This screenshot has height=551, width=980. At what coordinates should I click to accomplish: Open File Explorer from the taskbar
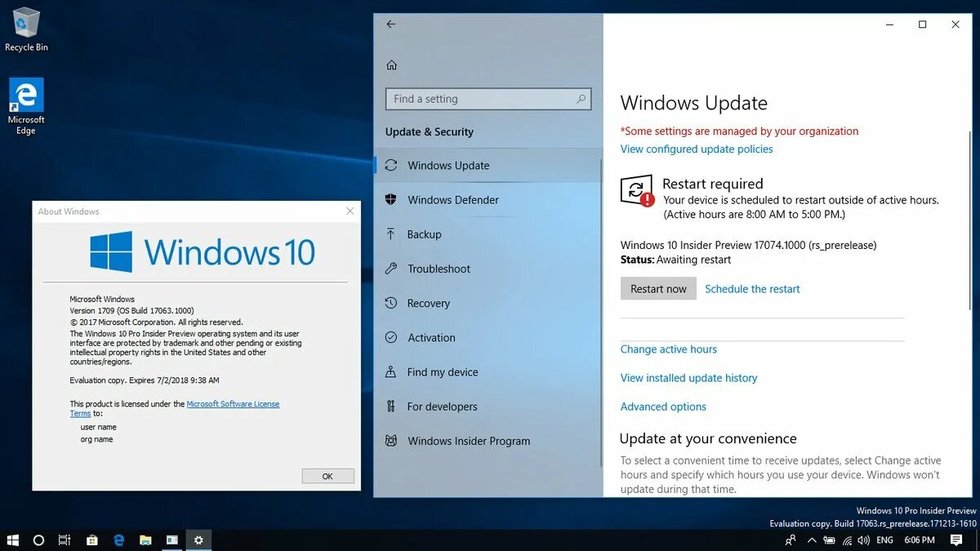pyautogui.click(x=145, y=540)
